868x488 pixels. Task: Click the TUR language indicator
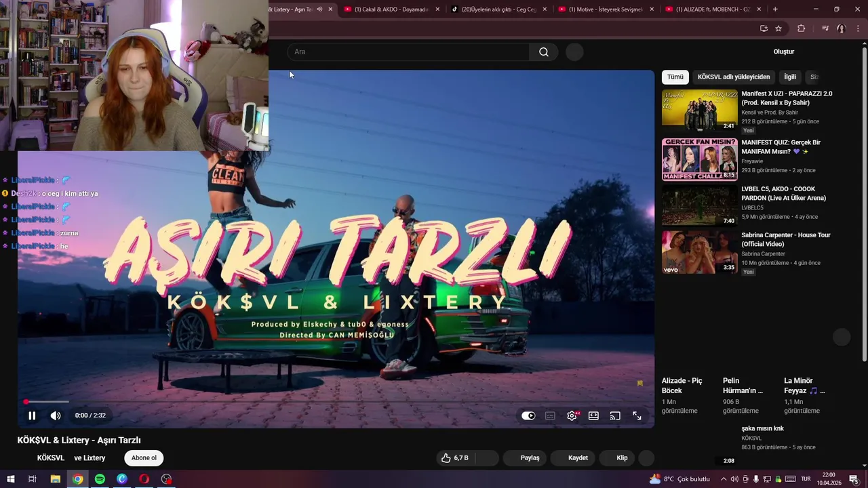[806, 479]
